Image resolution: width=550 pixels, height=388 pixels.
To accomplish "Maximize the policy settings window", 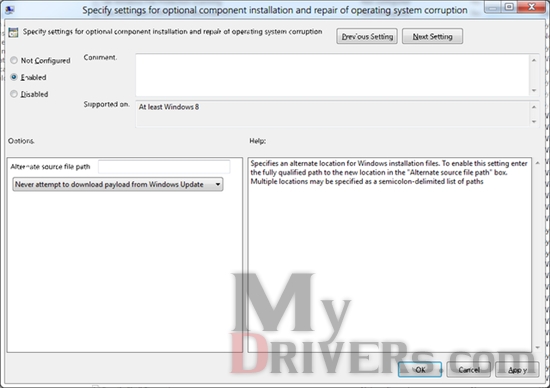I will pos(509,7).
